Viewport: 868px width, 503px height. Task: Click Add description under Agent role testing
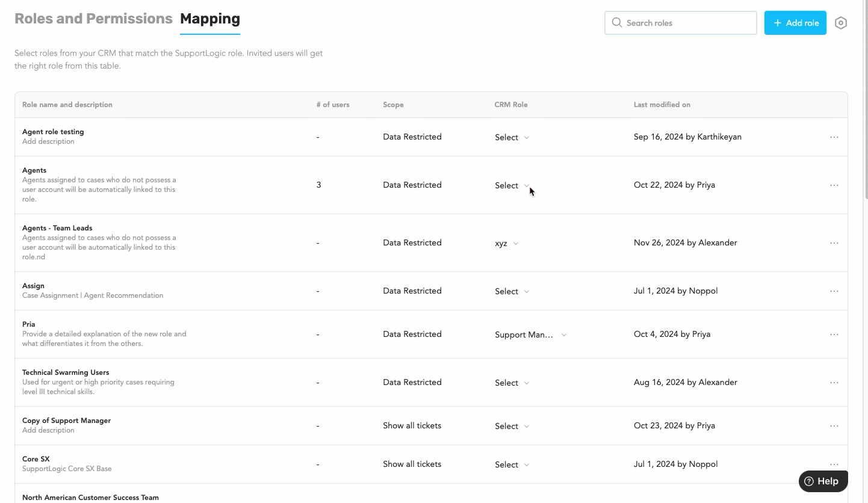coord(48,142)
